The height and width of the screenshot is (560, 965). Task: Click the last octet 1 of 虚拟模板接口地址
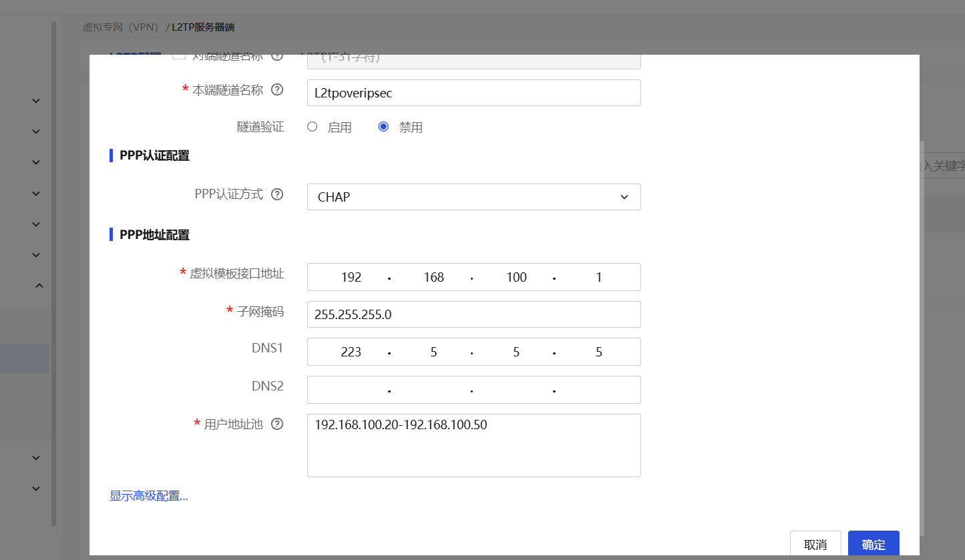pos(599,277)
